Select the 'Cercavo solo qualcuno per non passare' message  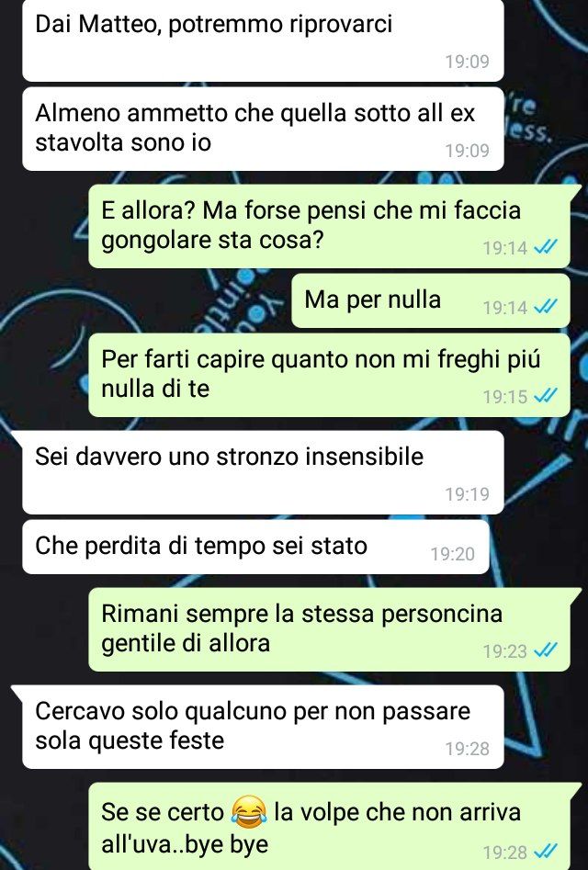tap(263, 727)
